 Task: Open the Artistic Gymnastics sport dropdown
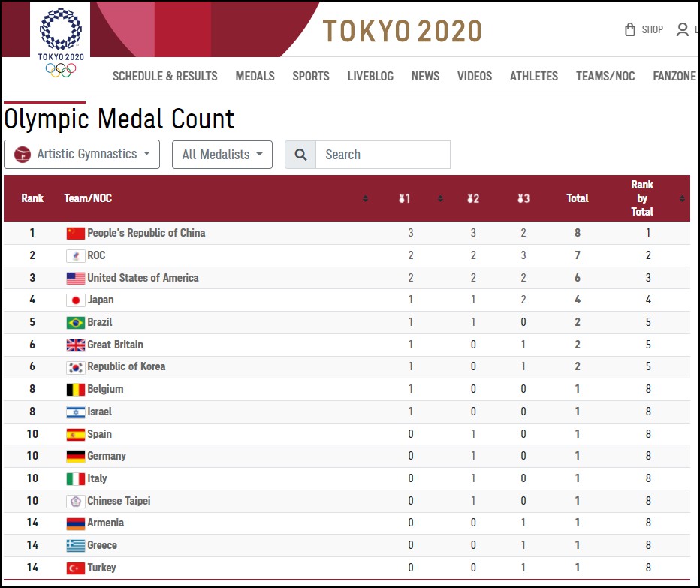click(x=82, y=155)
